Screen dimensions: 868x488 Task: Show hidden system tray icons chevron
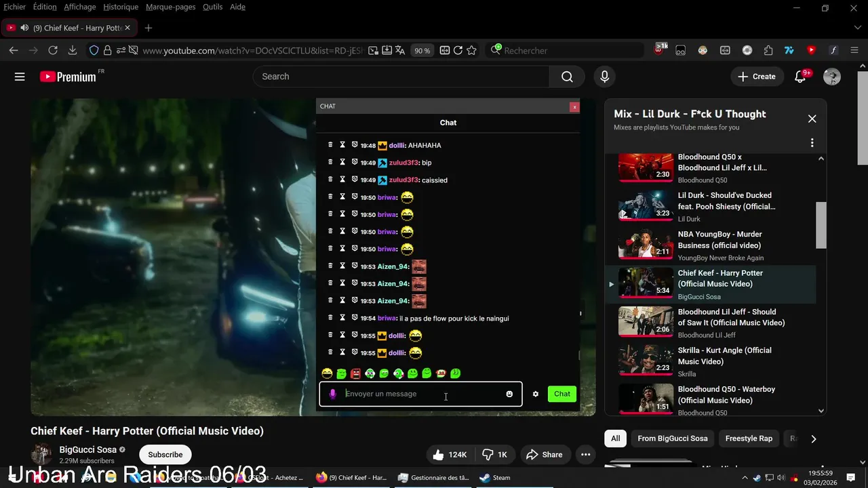tap(745, 478)
